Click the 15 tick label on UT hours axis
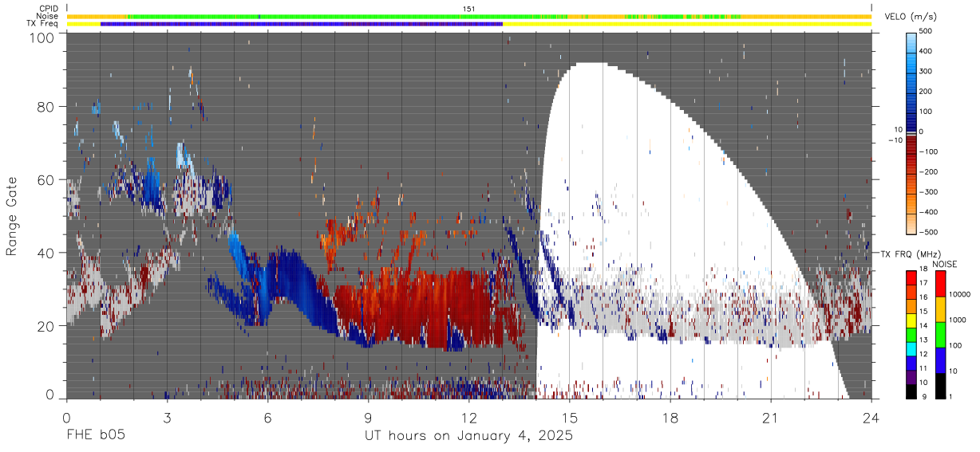 pos(569,418)
